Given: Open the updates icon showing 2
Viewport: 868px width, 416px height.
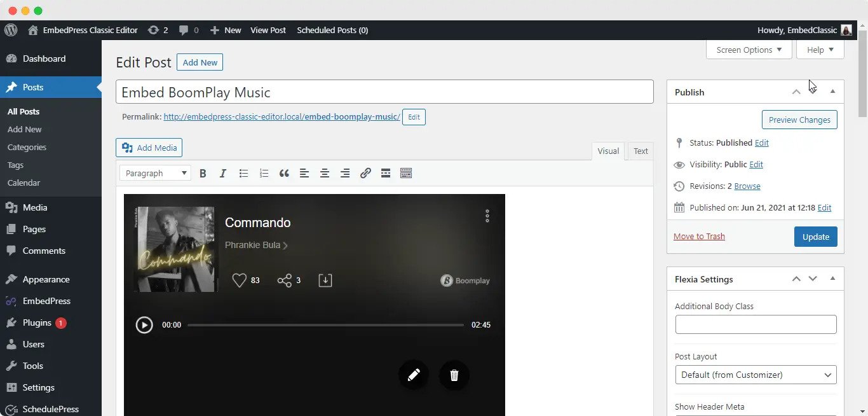Looking at the screenshot, I should tap(158, 30).
